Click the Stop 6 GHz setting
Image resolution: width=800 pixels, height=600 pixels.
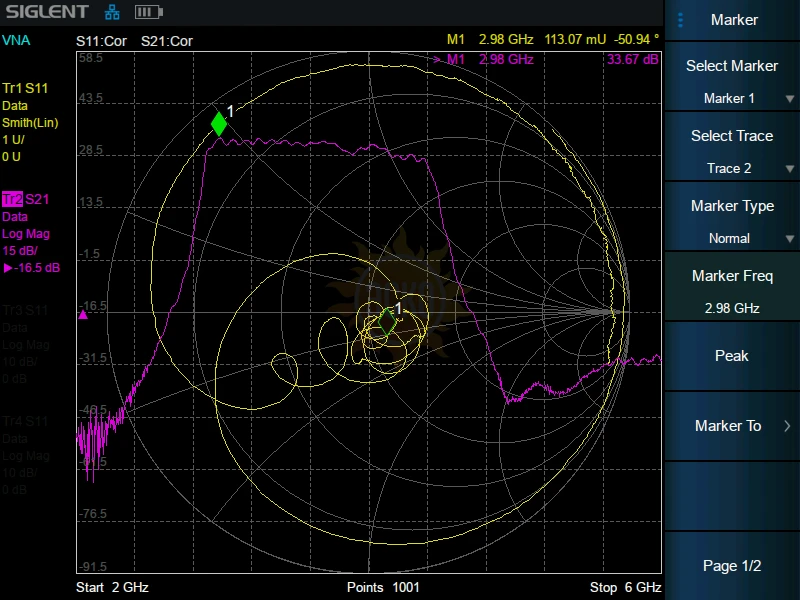pyautogui.click(x=626, y=587)
